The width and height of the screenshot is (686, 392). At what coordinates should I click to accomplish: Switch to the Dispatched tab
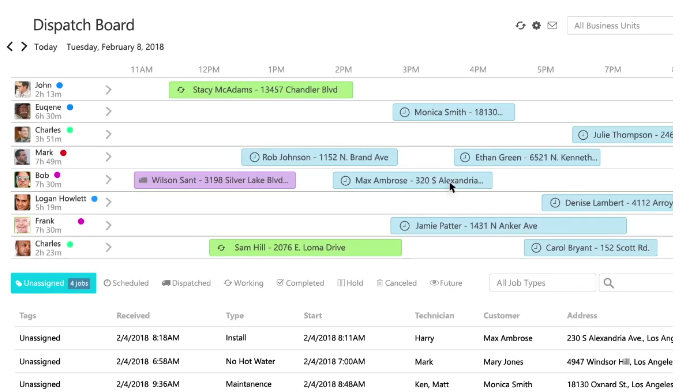[186, 283]
